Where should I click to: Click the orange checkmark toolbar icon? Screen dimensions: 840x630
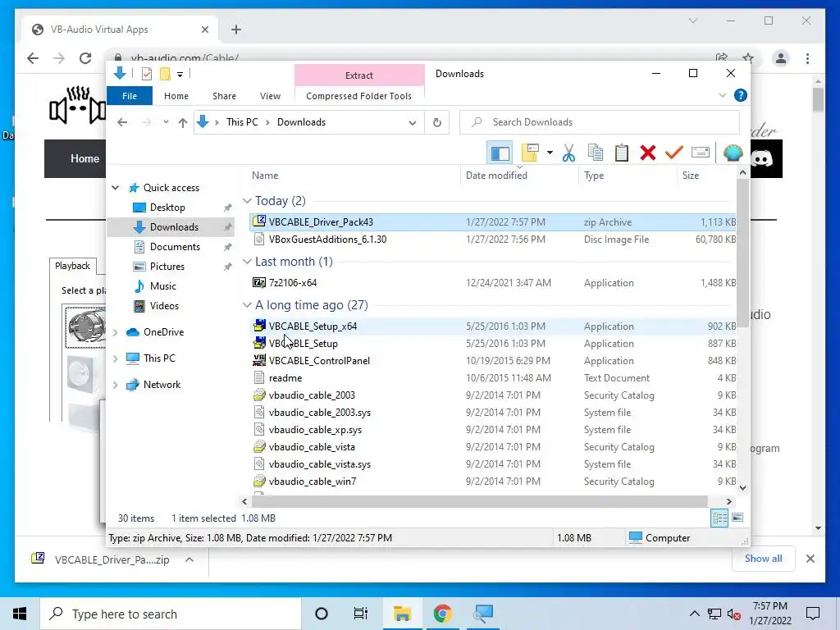pyautogui.click(x=674, y=153)
